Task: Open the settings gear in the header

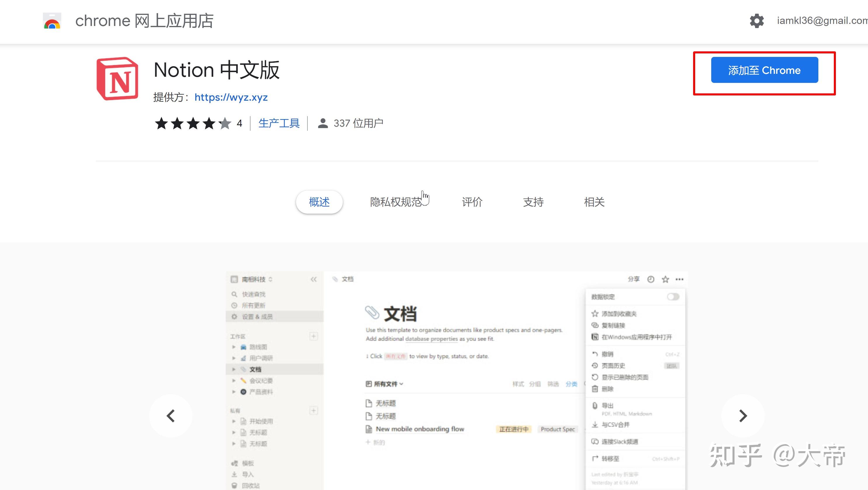Action: point(756,21)
